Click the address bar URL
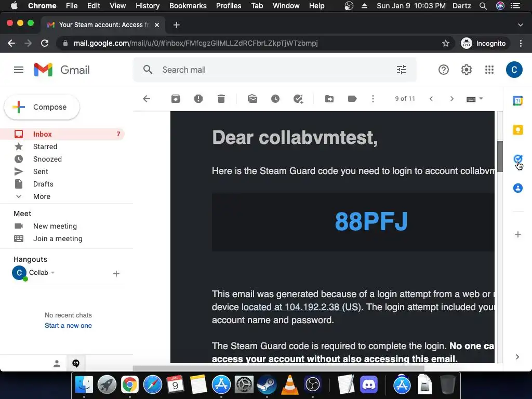Screen dimensions: 532x399 tap(196, 43)
